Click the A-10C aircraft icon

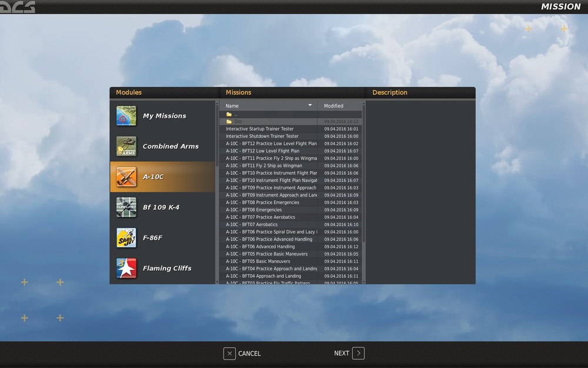click(x=126, y=177)
